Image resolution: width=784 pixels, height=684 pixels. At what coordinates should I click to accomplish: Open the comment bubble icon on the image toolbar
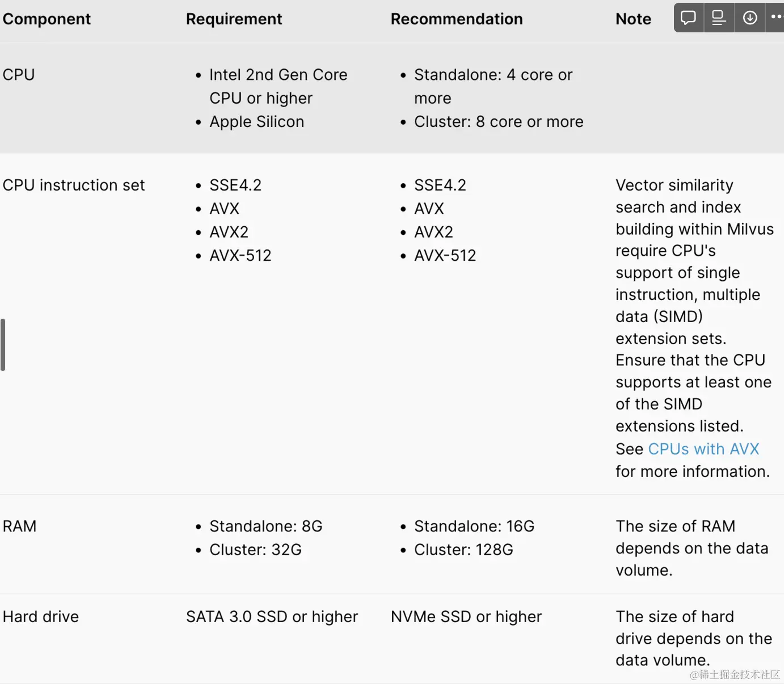(688, 18)
